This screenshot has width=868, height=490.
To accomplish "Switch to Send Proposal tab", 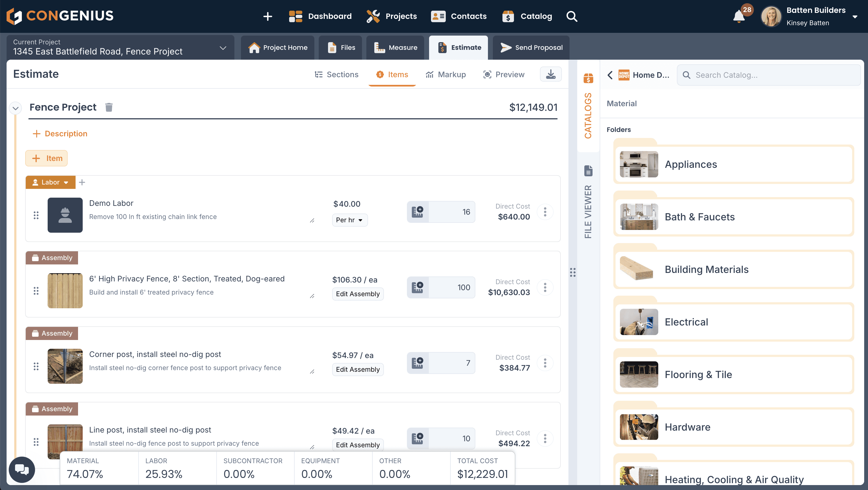I will pyautogui.click(x=531, y=47).
